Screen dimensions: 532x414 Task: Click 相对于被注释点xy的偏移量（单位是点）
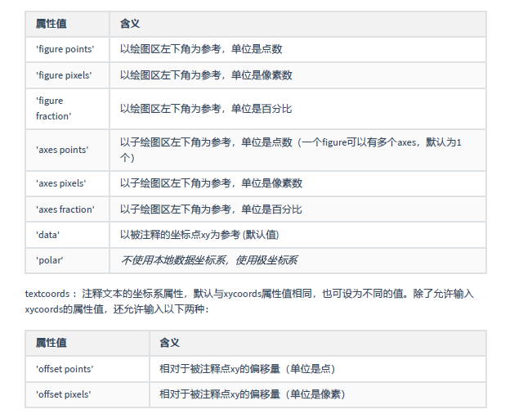(x=248, y=369)
